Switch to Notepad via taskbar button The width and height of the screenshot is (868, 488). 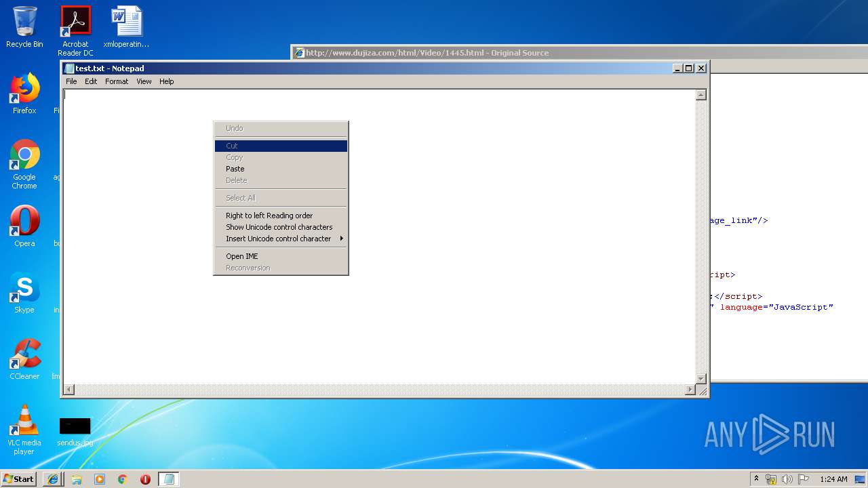pos(169,479)
